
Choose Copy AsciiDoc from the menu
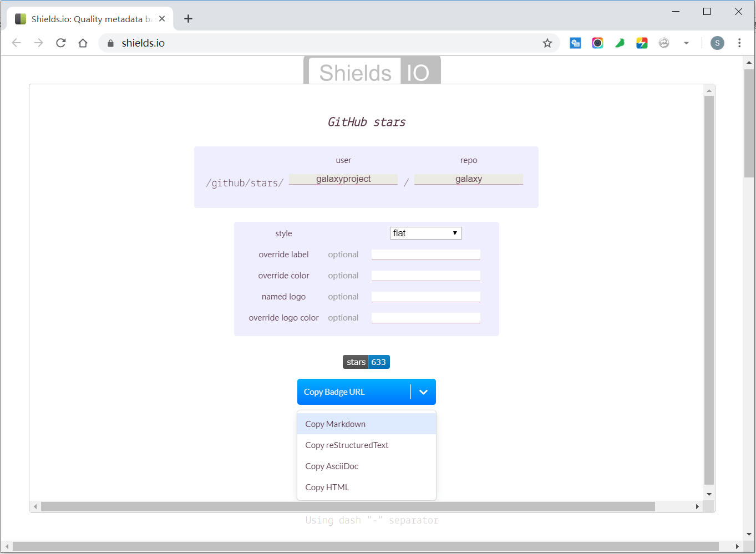367,466
